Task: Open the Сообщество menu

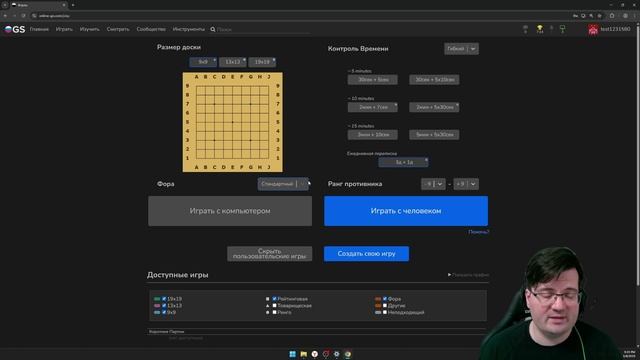Action: [151, 29]
